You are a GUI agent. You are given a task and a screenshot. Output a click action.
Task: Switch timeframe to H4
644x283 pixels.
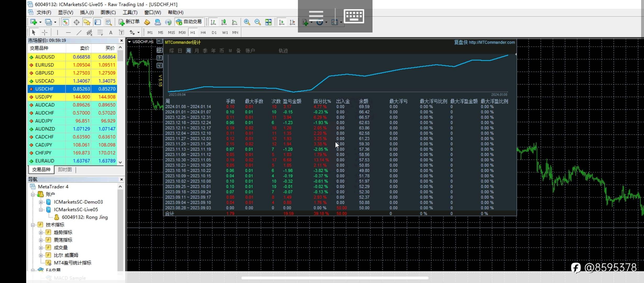(x=203, y=32)
